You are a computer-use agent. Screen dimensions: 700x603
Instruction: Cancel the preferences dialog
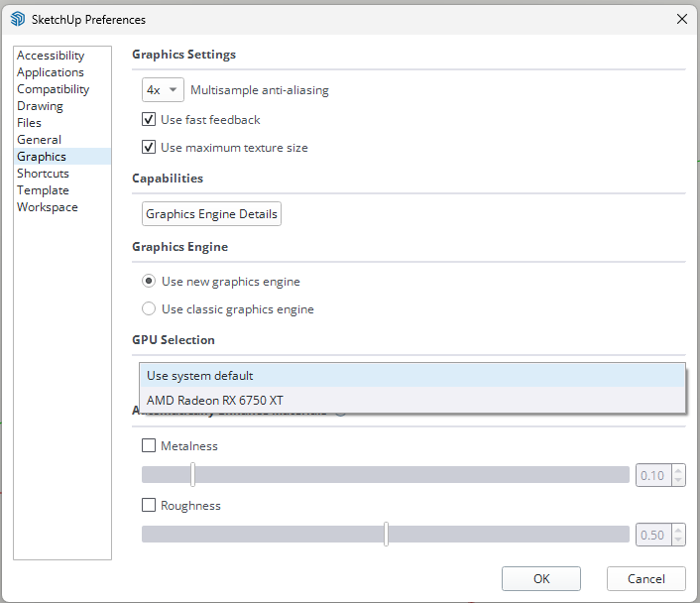coord(646,578)
